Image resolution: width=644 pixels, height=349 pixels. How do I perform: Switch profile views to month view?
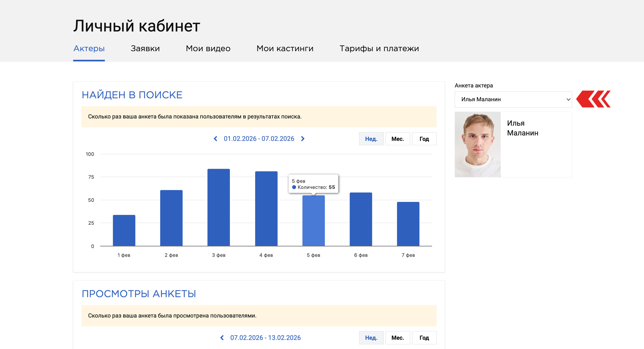click(x=397, y=338)
